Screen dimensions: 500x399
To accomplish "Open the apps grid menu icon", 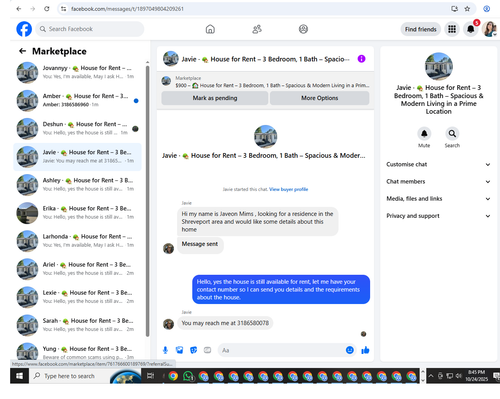I will click(452, 29).
